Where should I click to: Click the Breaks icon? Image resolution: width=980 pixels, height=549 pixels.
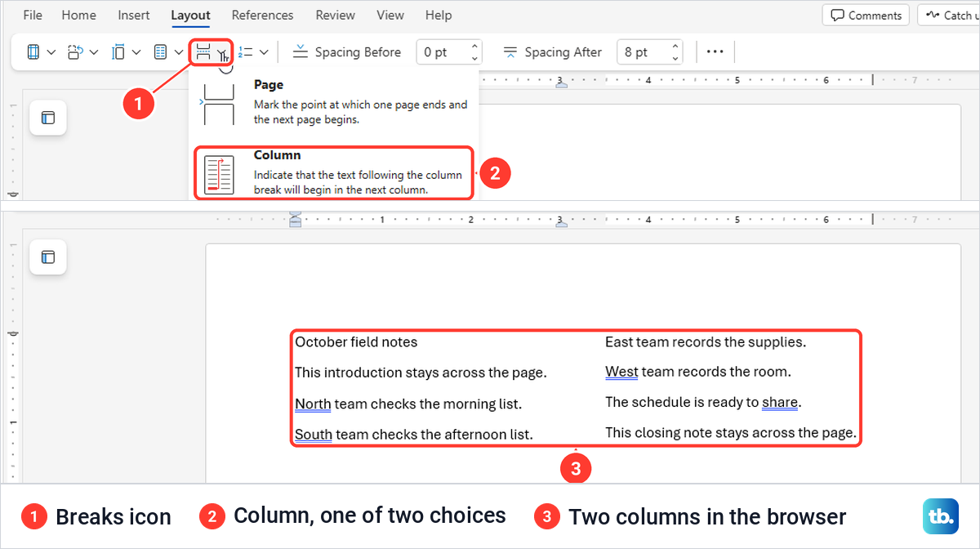coord(203,52)
